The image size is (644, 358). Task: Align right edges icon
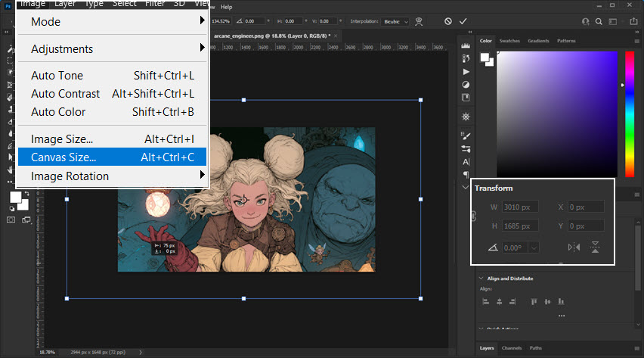(x=512, y=302)
